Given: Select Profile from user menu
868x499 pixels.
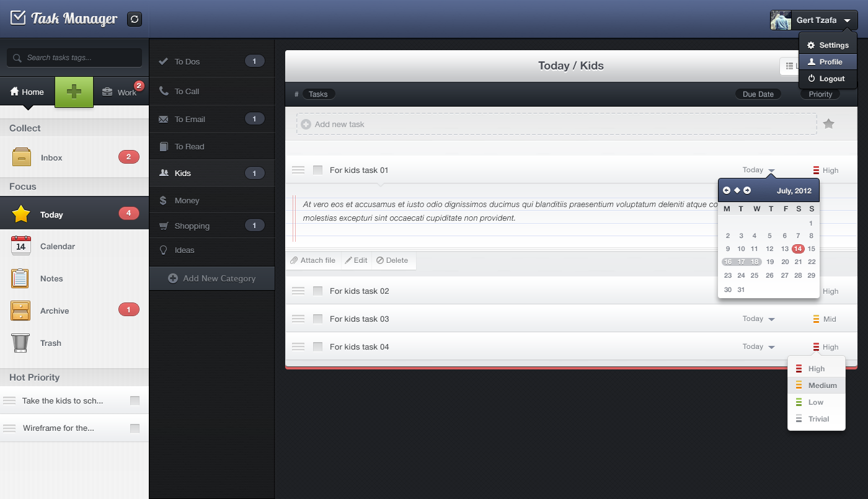Looking at the screenshot, I should tap(828, 62).
